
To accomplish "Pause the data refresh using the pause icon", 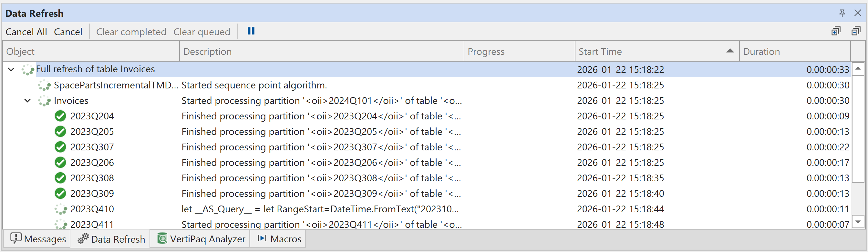I will pyautogui.click(x=251, y=31).
